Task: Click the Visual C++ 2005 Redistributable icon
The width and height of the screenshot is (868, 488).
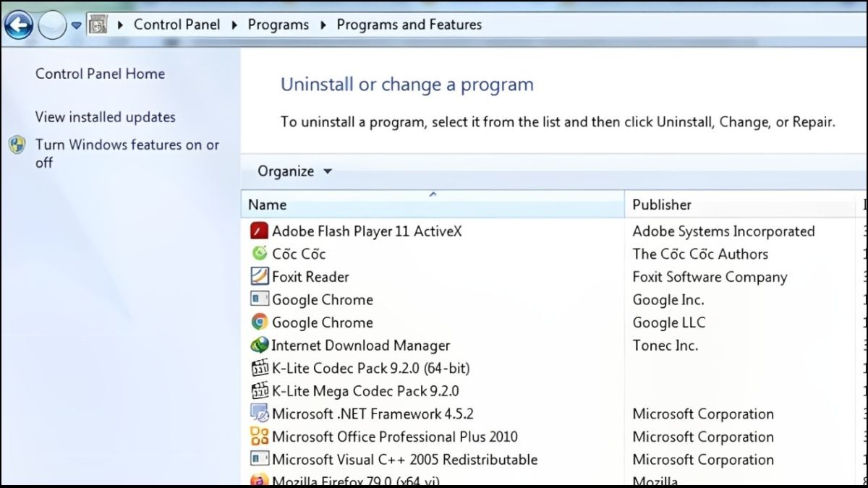Action: coord(259,459)
